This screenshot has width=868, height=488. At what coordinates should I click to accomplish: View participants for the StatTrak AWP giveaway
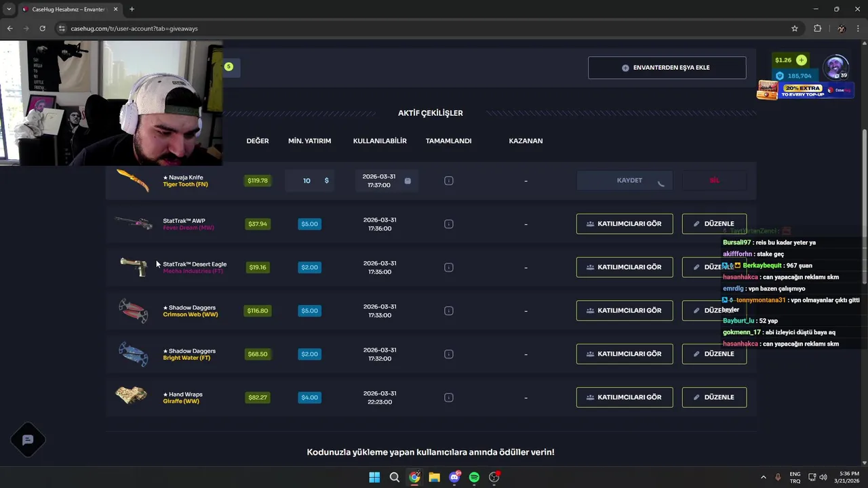(625, 224)
